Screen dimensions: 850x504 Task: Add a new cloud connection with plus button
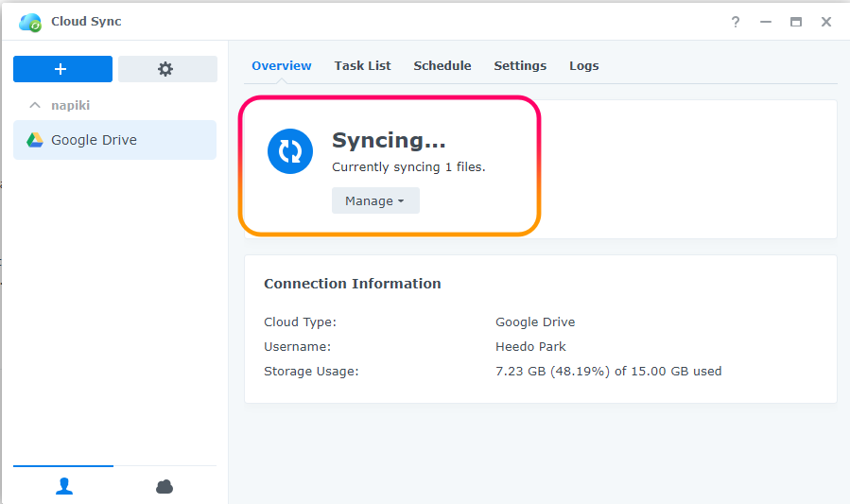click(63, 69)
